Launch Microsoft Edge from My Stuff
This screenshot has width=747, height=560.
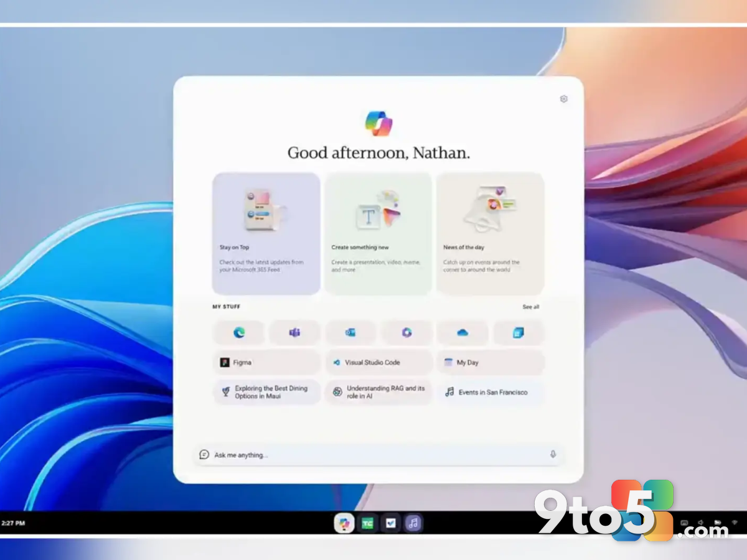[239, 333]
